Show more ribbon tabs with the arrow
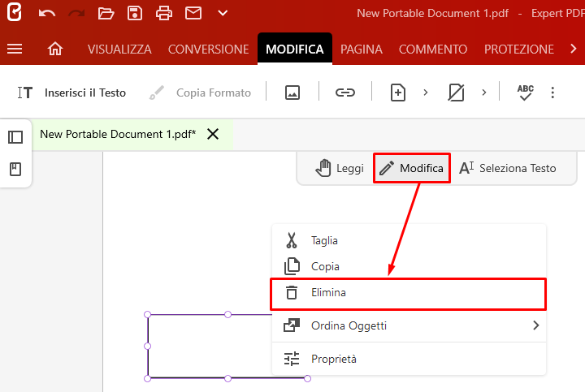Viewport: 585px width, 392px height. [x=574, y=49]
